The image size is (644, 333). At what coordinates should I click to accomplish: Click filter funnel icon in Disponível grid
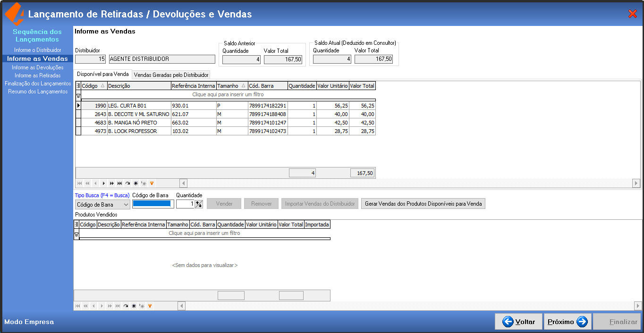point(78,95)
